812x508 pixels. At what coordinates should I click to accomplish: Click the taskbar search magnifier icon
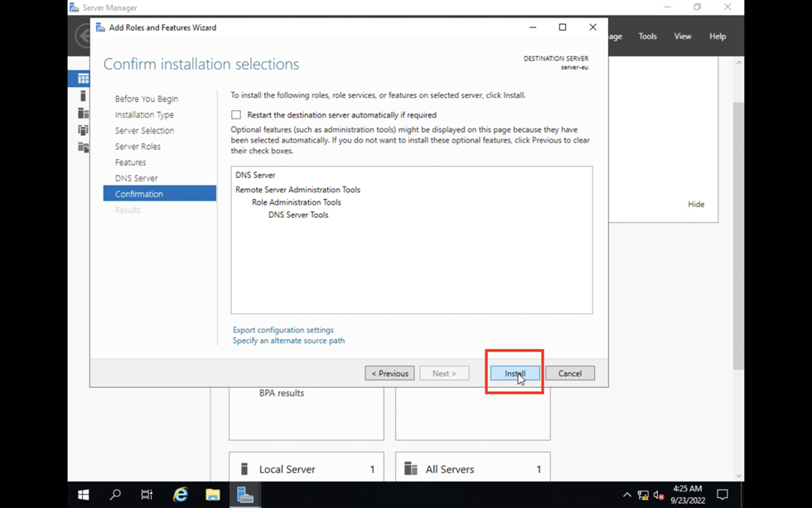(x=115, y=495)
